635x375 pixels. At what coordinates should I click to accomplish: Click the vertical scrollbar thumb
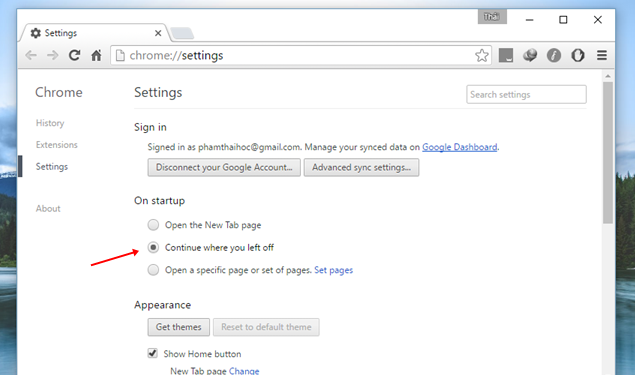tap(608, 153)
